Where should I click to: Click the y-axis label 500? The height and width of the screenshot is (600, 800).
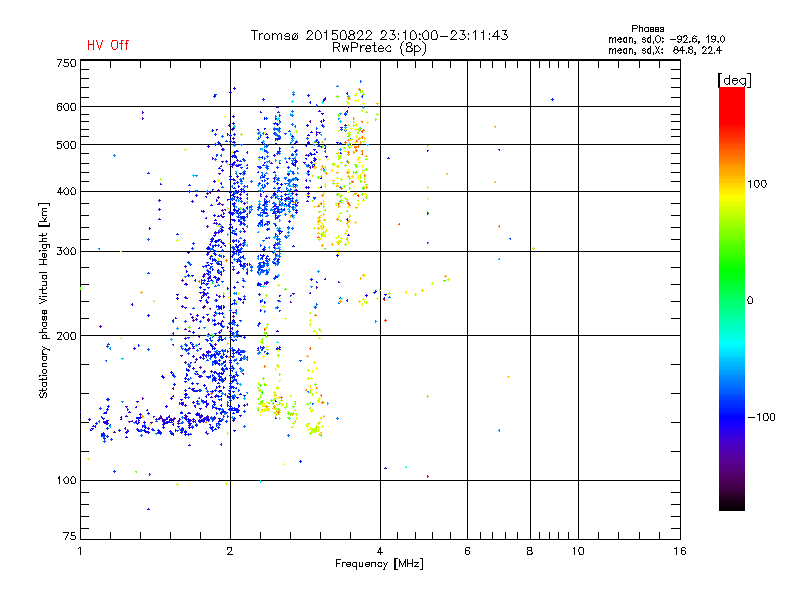click(x=67, y=145)
